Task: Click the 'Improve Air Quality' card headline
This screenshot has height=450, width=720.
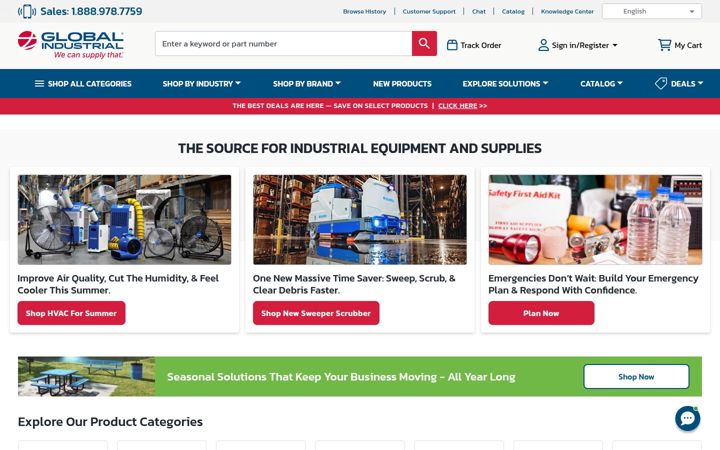Action: (x=118, y=284)
